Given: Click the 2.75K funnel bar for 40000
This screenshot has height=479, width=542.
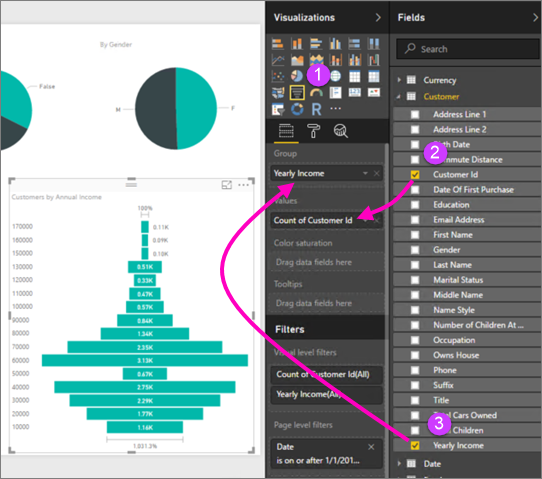Looking at the screenshot, I should [x=145, y=387].
